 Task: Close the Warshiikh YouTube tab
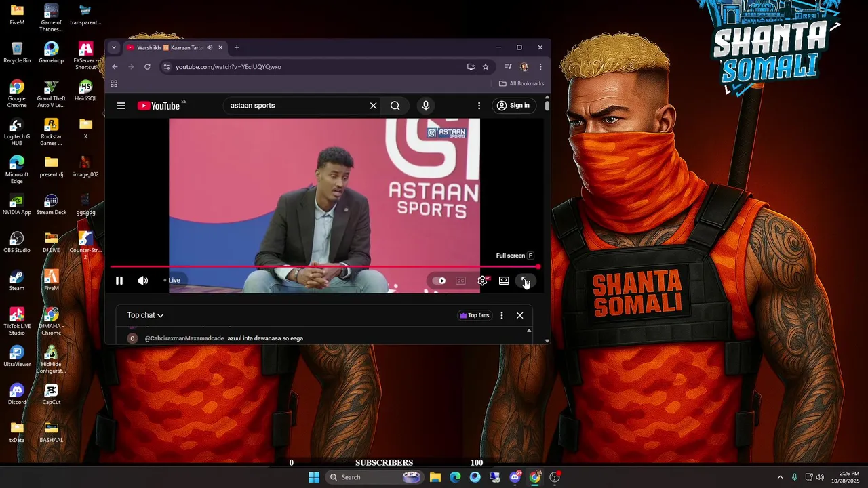[220, 47]
